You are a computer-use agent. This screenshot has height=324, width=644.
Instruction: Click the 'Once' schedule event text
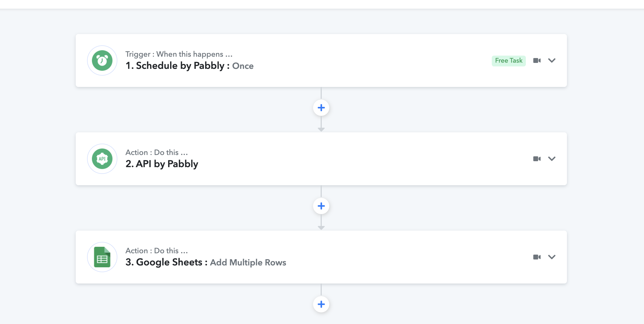[x=243, y=66]
